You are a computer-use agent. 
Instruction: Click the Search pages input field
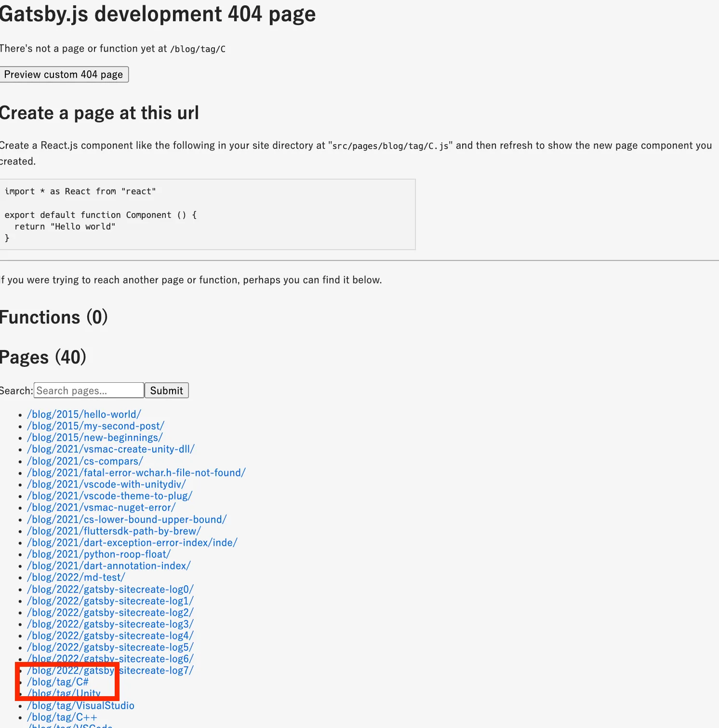89,391
